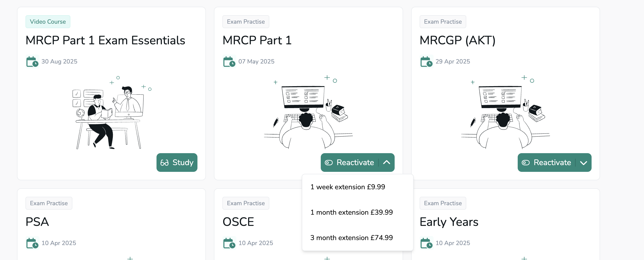
Task: Open the PSA course title
Action: click(37, 222)
